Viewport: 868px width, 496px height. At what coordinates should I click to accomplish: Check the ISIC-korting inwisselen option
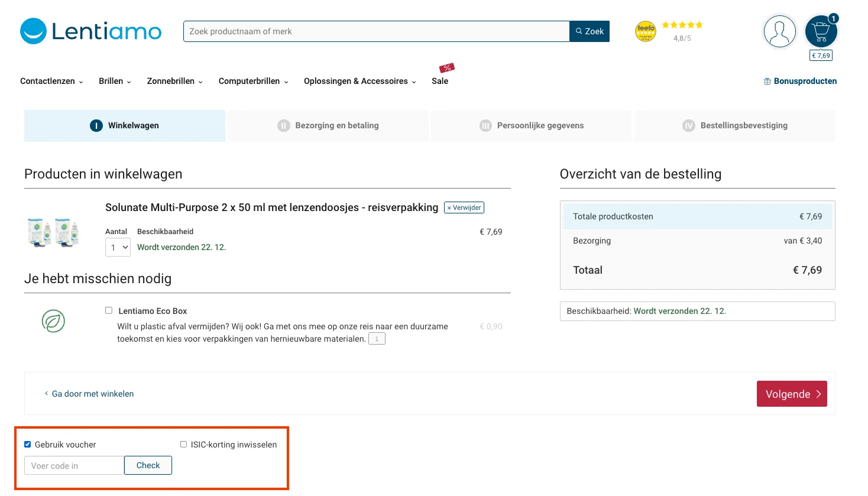[x=183, y=444]
